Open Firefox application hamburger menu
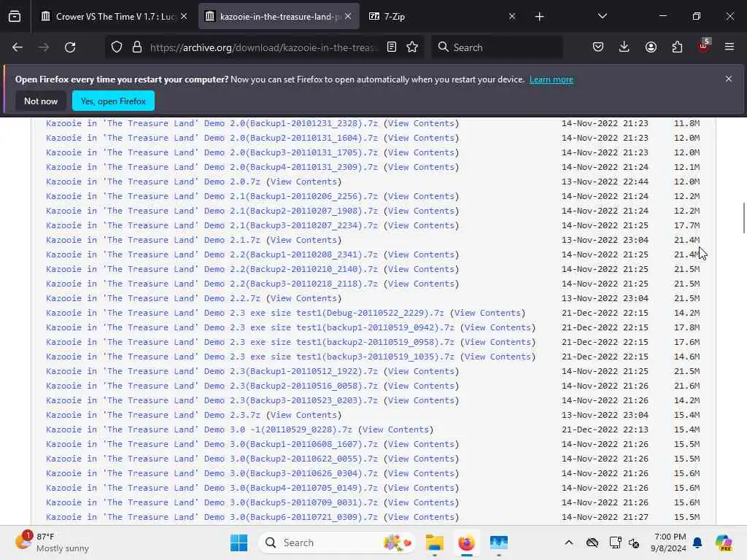 tap(729, 47)
